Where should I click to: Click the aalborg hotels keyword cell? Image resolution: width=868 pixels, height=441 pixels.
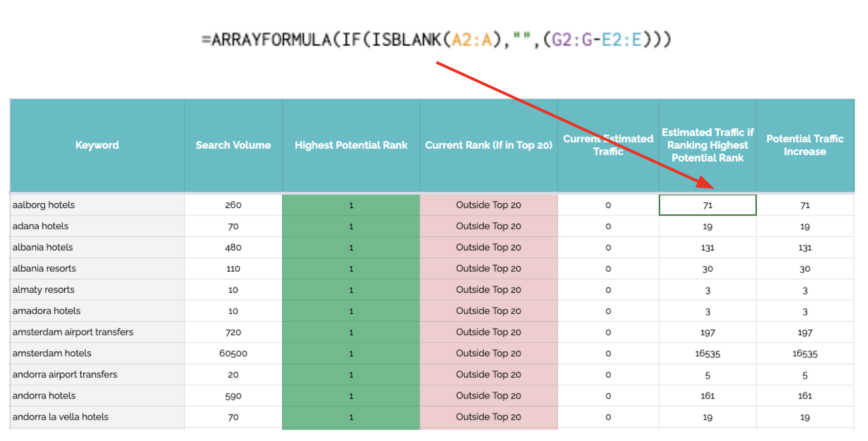tap(44, 205)
